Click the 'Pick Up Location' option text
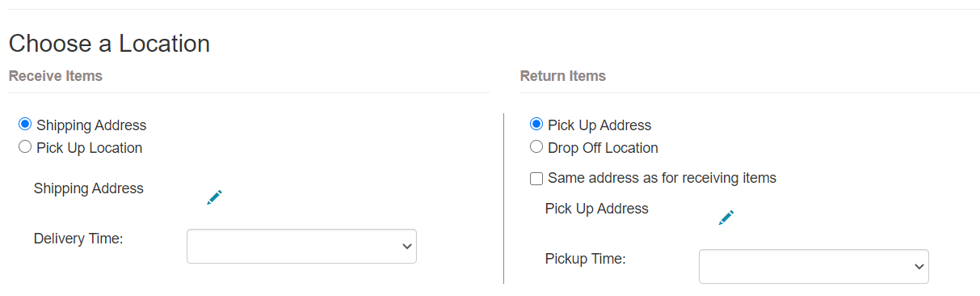The height and width of the screenshot is (296, 980). coord(89,148)
